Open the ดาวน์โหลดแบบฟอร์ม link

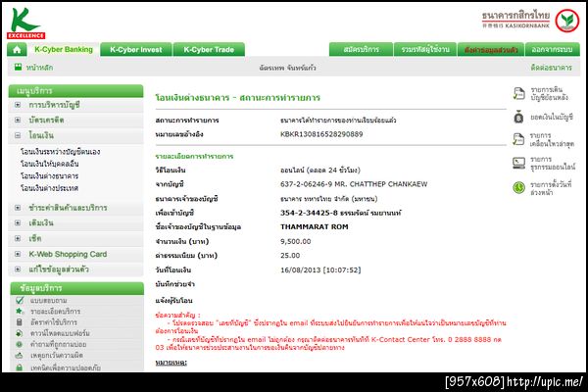(60, 333)
